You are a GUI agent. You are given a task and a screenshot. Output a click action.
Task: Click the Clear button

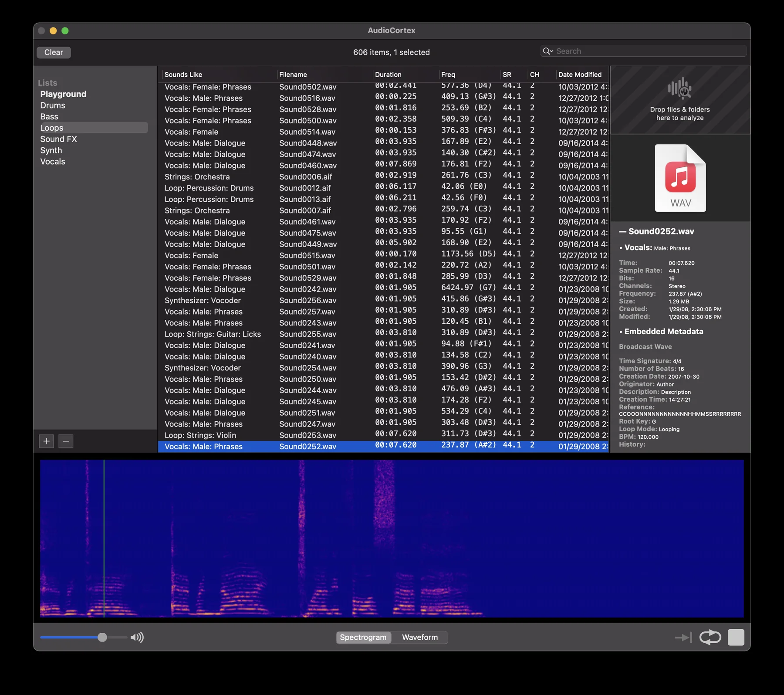click(x=54, y=52)
